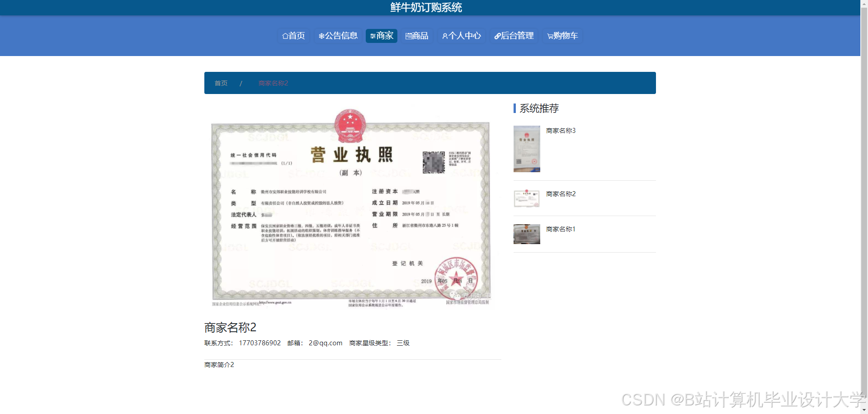
Task: Click the 三级 star level value
Action: coord(403,343)
